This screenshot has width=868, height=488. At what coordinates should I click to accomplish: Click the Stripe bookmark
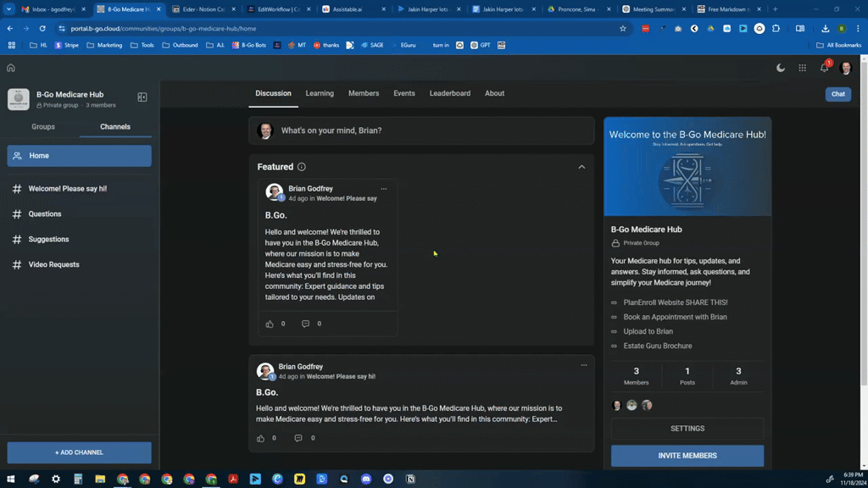click(x=67, y=46)
